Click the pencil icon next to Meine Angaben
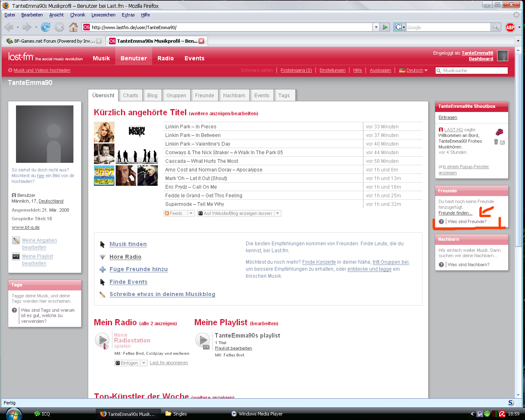The image size is (525, 420). 16,240
